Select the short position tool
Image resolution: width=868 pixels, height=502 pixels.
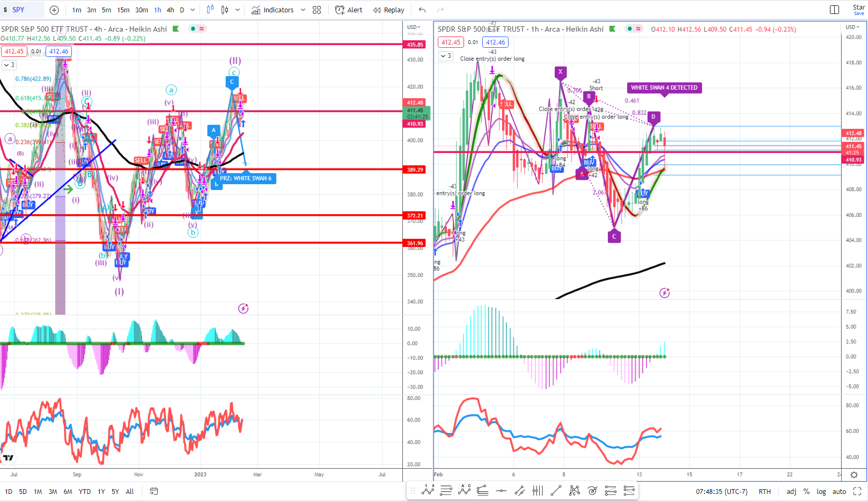click(x=629, y=490)
